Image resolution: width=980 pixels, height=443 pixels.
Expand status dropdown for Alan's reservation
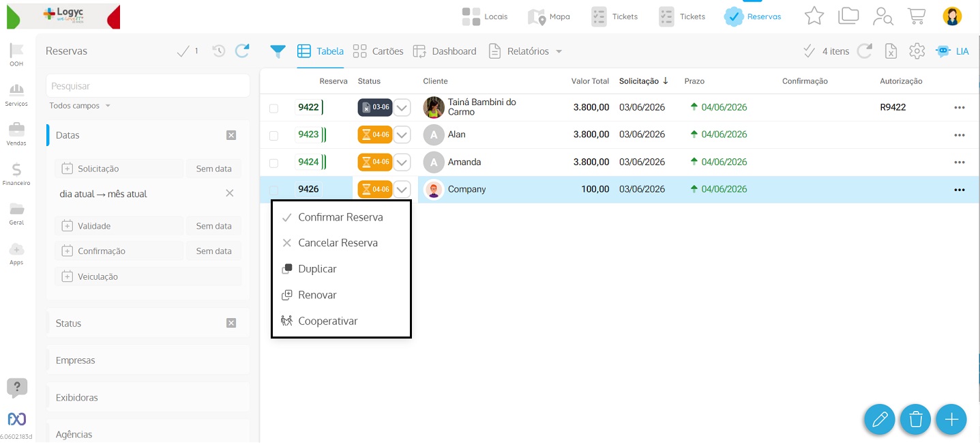point(402,135)
